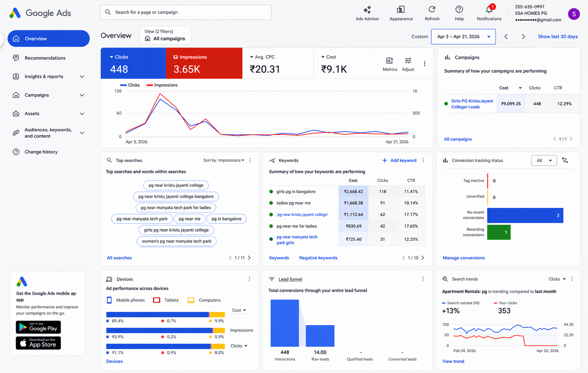Image resolution: width=588 pixels, height=373 pixels.
Task: Open Sort by Impressions dropdown
Action: (224, 160)
